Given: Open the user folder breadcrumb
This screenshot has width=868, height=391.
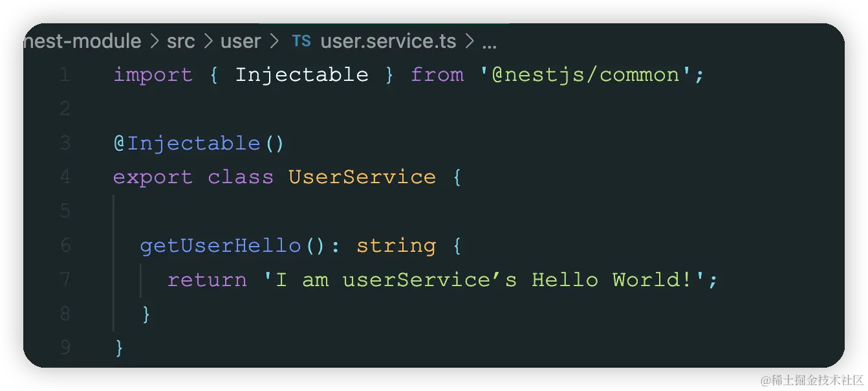Looking at the screenshot, I should pyautogui.click(x=241, y=41).
